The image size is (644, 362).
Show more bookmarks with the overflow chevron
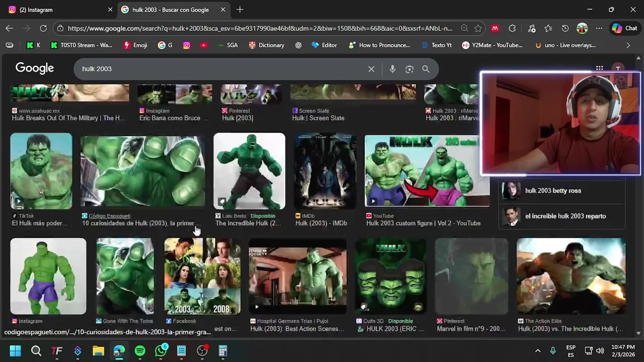[628, 45]
